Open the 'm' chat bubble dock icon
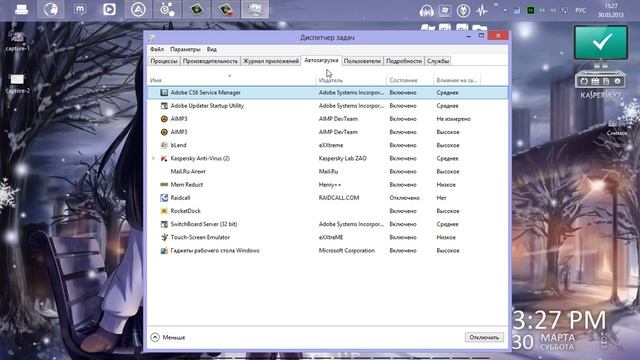This screenshot has height=360, width=640. coord(80,9)
